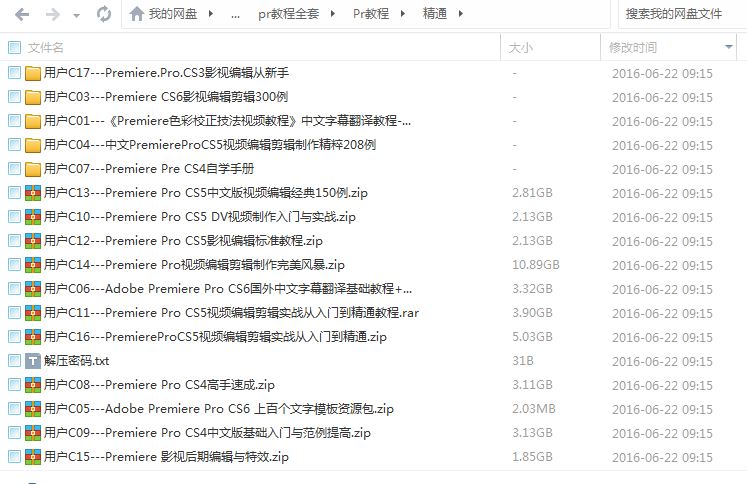747x484 pixels.
Task: Click the folder icon for 用户C17
Action: (x=33, y=73)
